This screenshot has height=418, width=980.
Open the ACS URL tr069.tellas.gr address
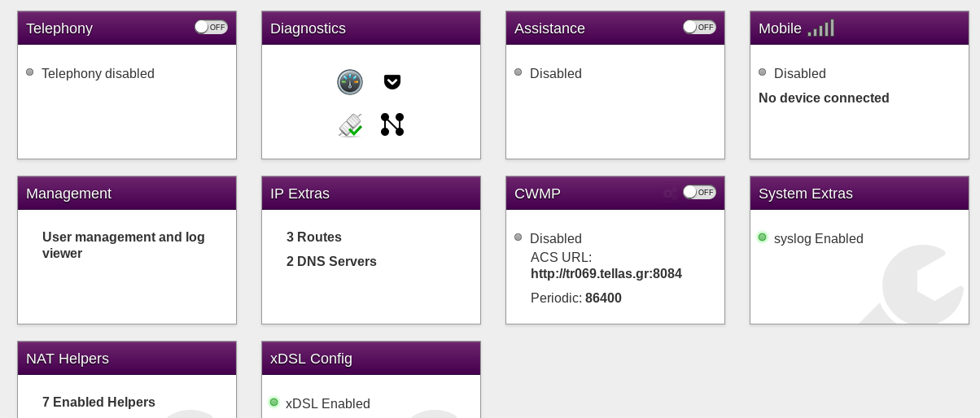point(606,274)
